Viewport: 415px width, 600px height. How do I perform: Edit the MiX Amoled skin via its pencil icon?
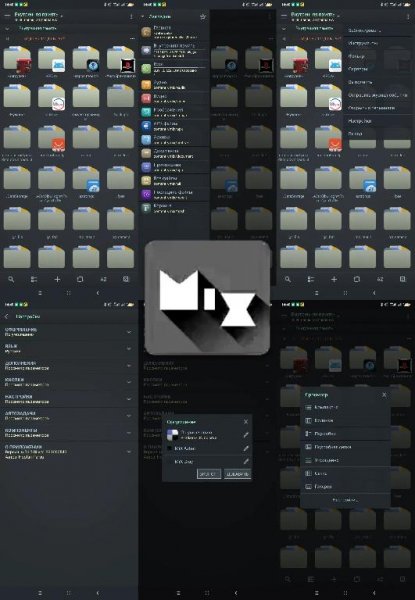click(x=246, y=448)
